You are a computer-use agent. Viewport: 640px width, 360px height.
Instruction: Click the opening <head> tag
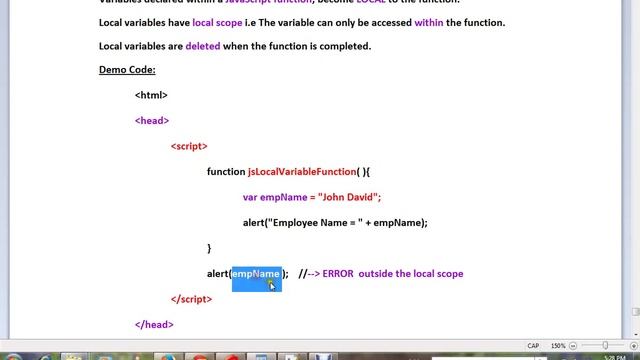point(152,121)
